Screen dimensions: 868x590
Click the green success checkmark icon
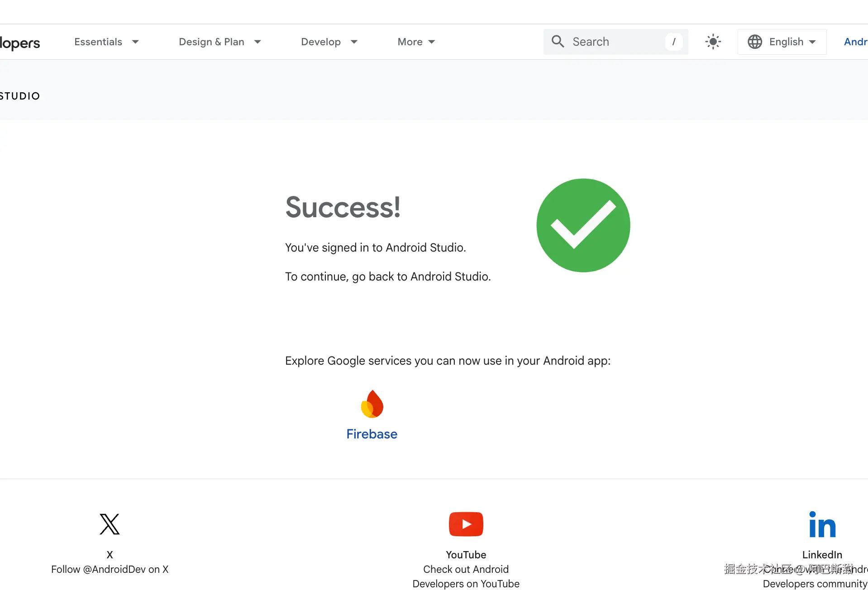pyautogui.click(x=583, y=225)
